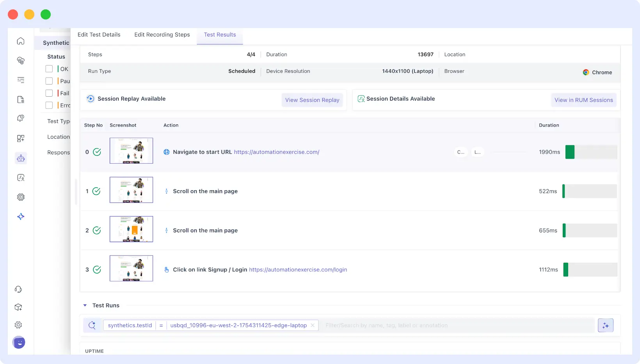Screen dimensions: 640x364
Task: Collapse the Test Runs section
Action: (85, 305)
